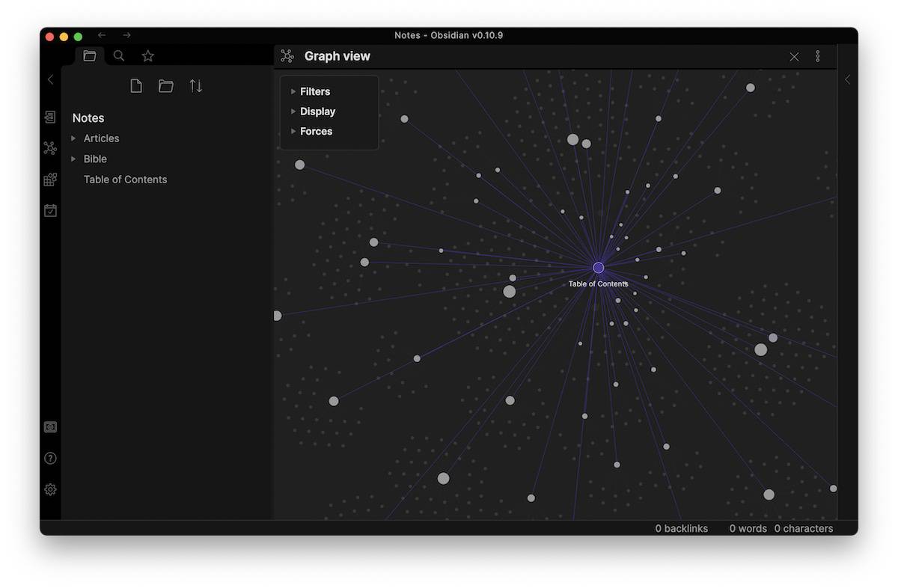Create a new note with page icon
The width and height of the screenshot is (898, 588).
136,86
